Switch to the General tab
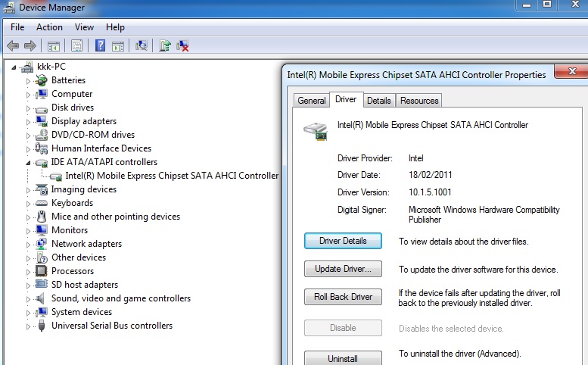This screenshot has height=365, width=588. tap(311, 101)
